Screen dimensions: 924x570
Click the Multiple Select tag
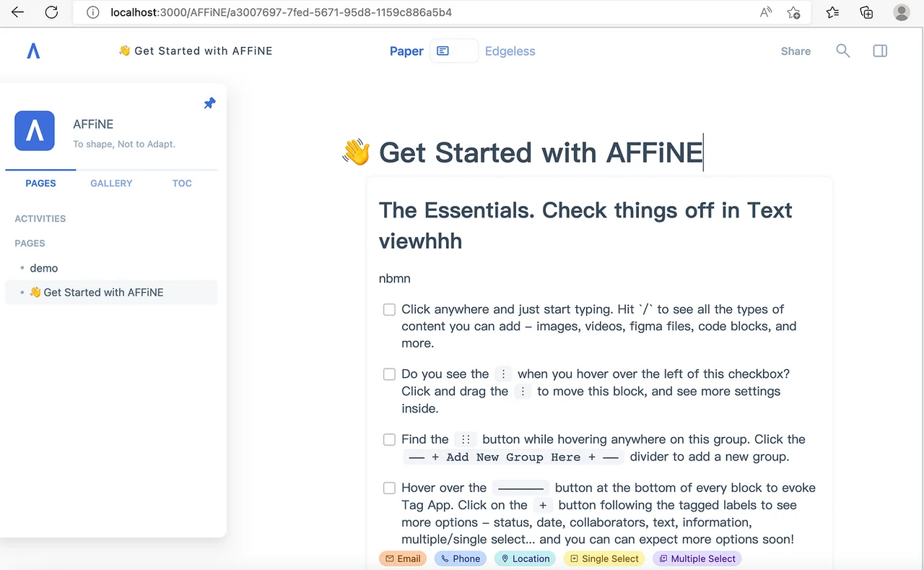pyautogui.click(x=697, y=558)
